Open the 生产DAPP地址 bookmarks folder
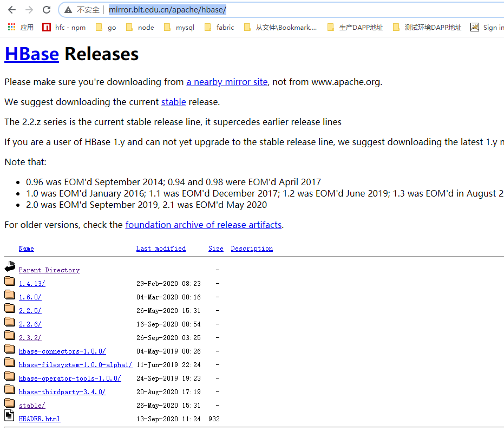 [355, 27]
